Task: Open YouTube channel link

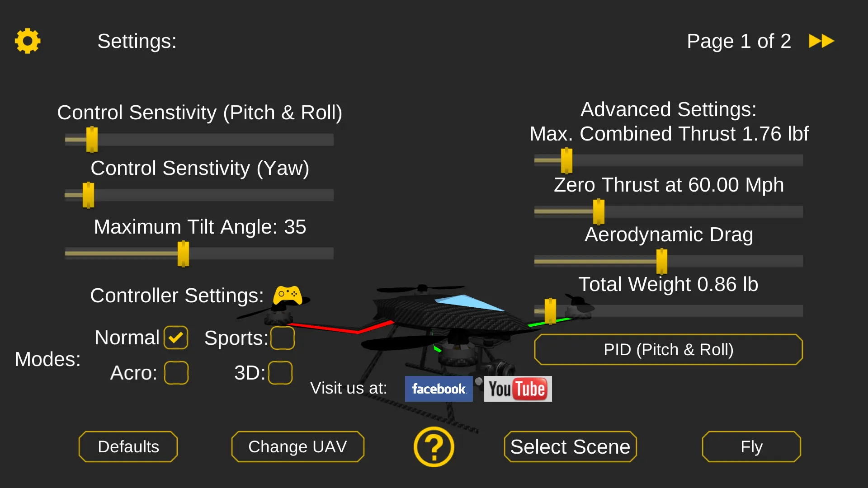Action: click(x=517, y=389)
